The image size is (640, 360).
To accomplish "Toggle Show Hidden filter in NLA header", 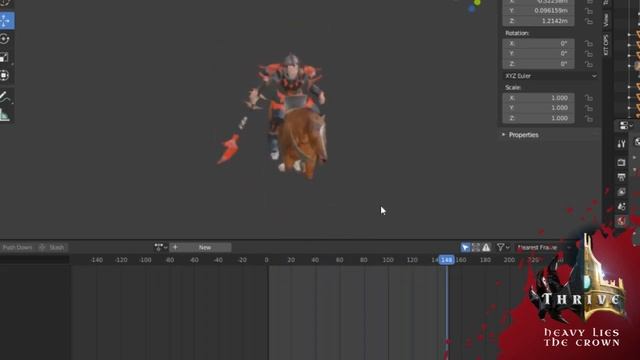I will point(476,247).
